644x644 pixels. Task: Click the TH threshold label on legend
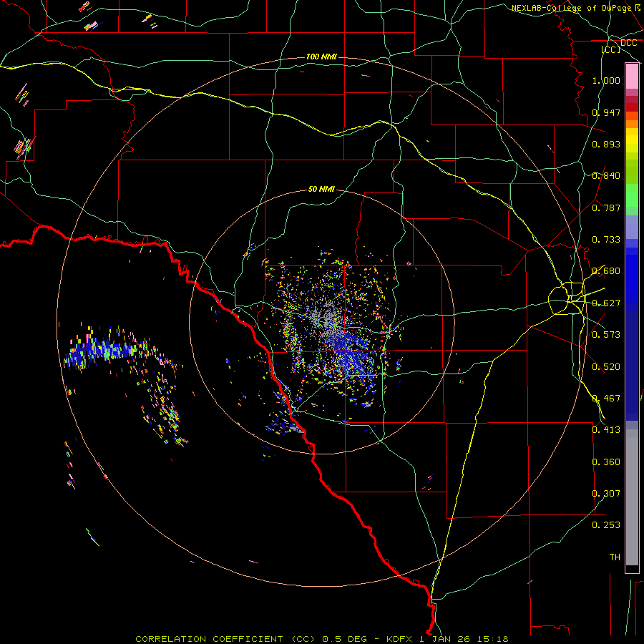click(615, 557)
